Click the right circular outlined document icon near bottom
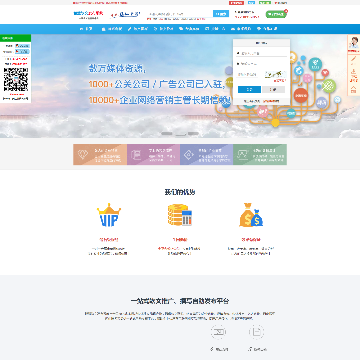Image resolution: width=360 pixels, height=360 pixels. click(256, 332)
